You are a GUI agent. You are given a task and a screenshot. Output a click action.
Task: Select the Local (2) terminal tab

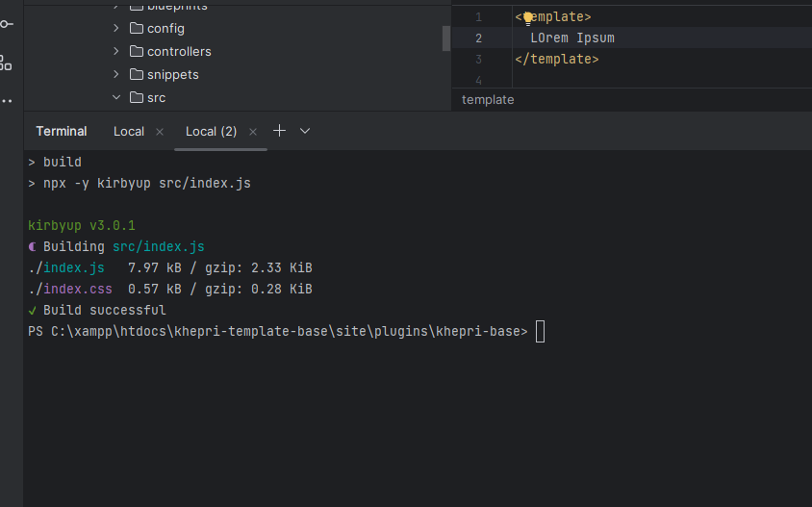[x=211, y=132]
